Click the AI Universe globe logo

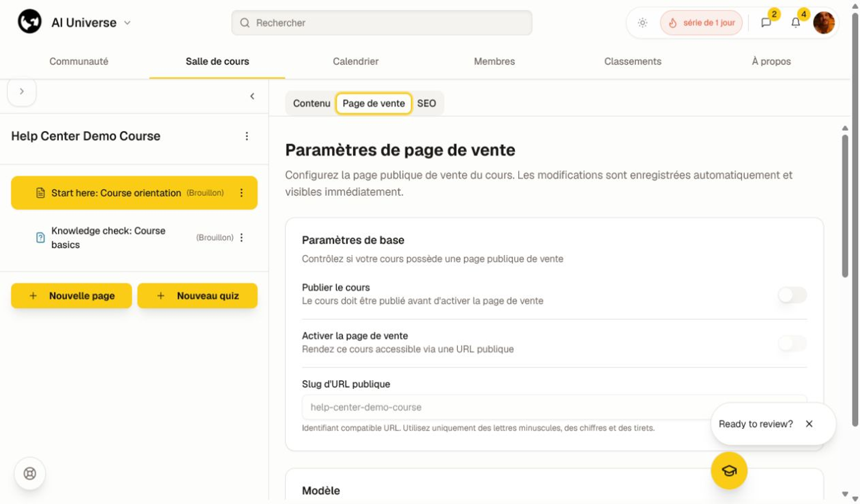pyautogui.click(x=30, y=22)
